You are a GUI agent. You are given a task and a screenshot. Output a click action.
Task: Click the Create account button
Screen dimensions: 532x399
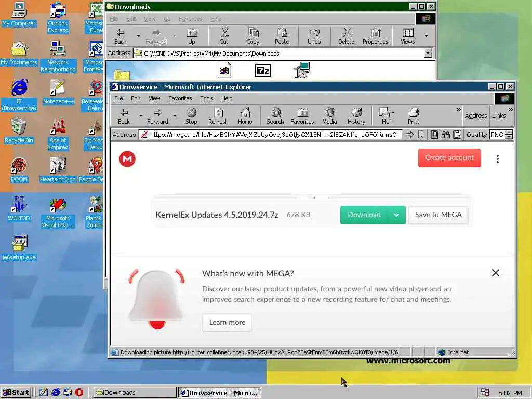(x=449, y=158)
